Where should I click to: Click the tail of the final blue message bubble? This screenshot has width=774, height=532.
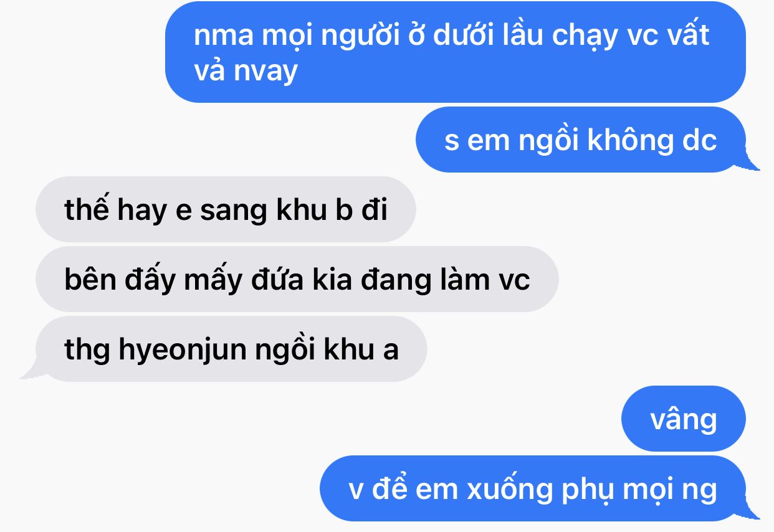pos(752,512)
